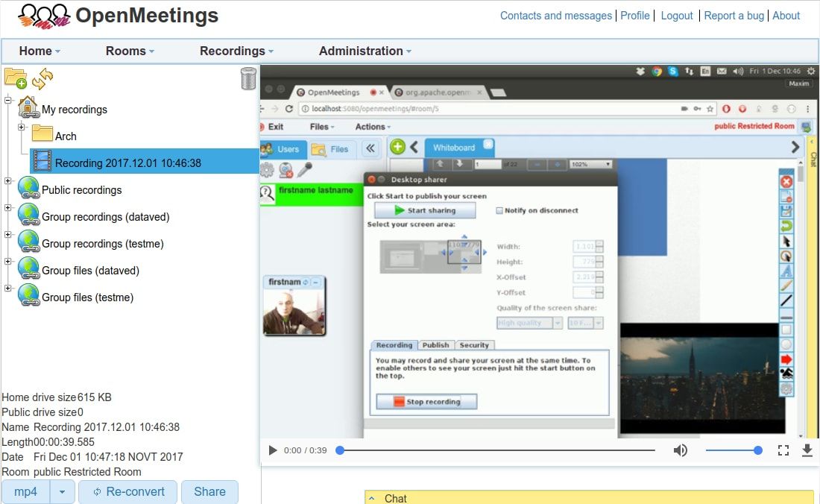Screen dimensions: 820x504
Task: Enter fullscreen video mode
Action: [x=783, y=450]
